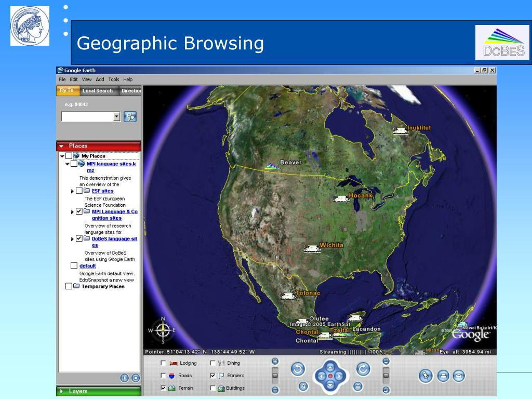This screenshot has width=532, height=399.
Task: Click the red center stop button on navigation pad
Action: pyautogui.click(x=330, y=376)
